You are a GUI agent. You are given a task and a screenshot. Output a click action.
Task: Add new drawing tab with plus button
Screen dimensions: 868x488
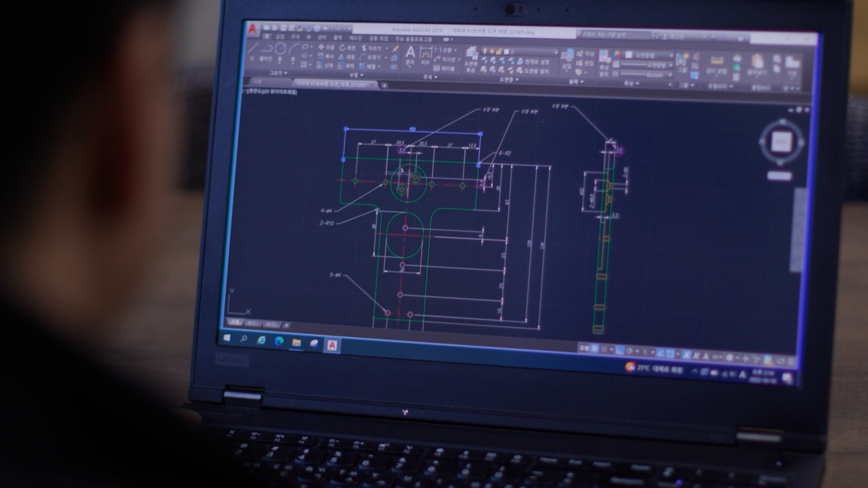click(x=384, y=85)
